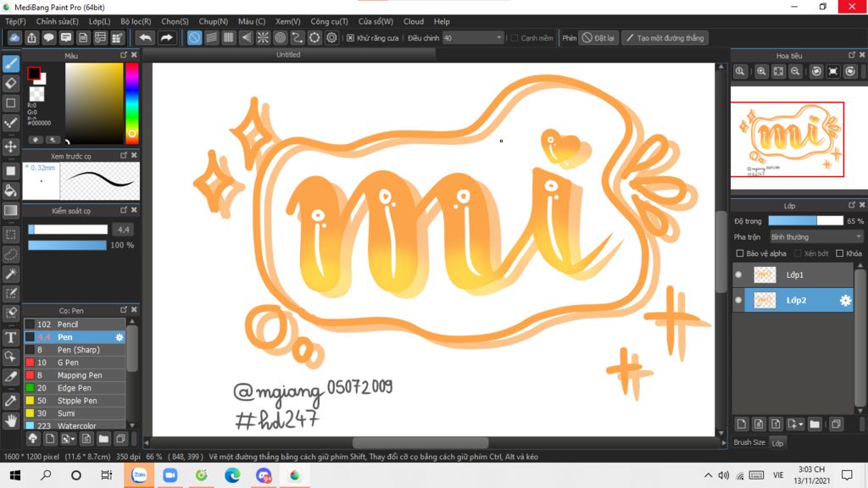Enable parallel line snap guide
Viewport: 868px width, 488px height.
[x=211, y=37]
